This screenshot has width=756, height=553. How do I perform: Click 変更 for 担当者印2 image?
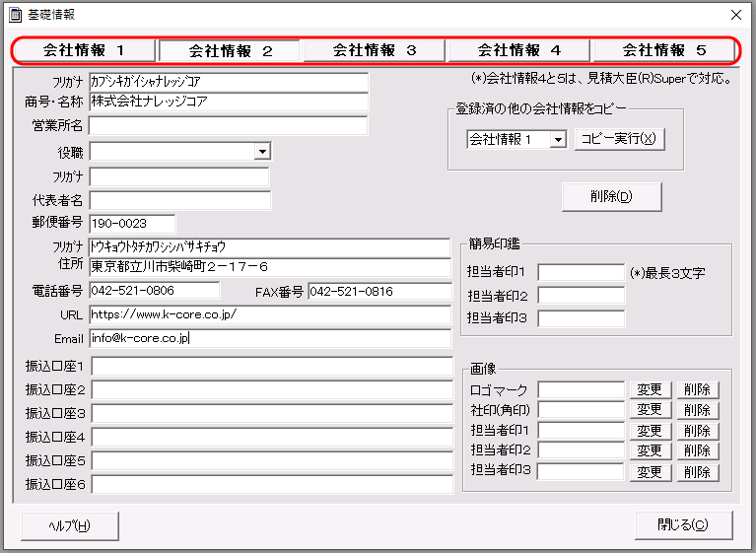coord(650,450)
